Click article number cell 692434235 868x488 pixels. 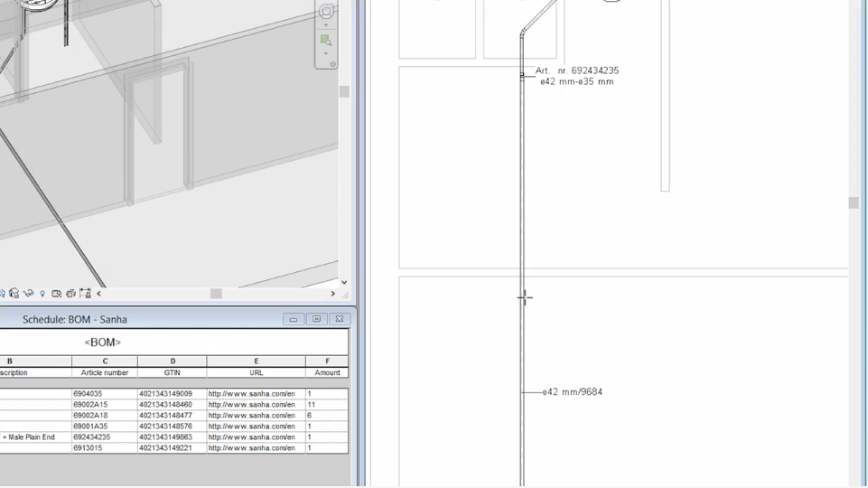tap(94, 437)
